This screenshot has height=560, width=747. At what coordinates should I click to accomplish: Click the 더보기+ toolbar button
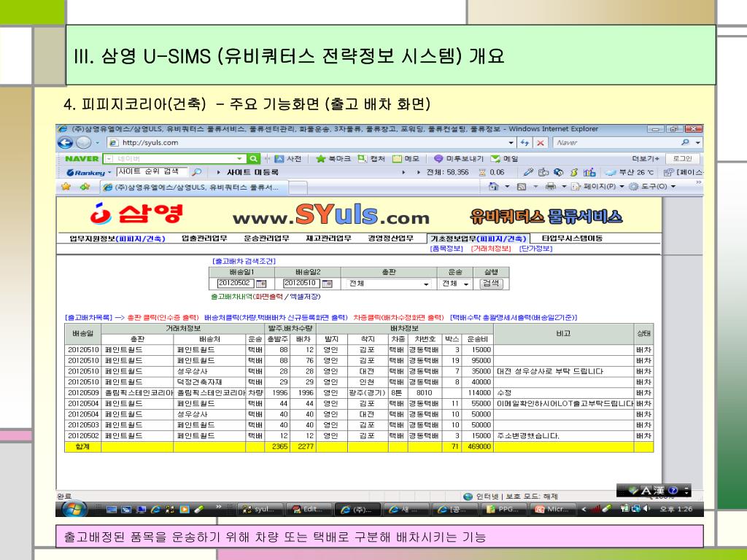point(646,158)
